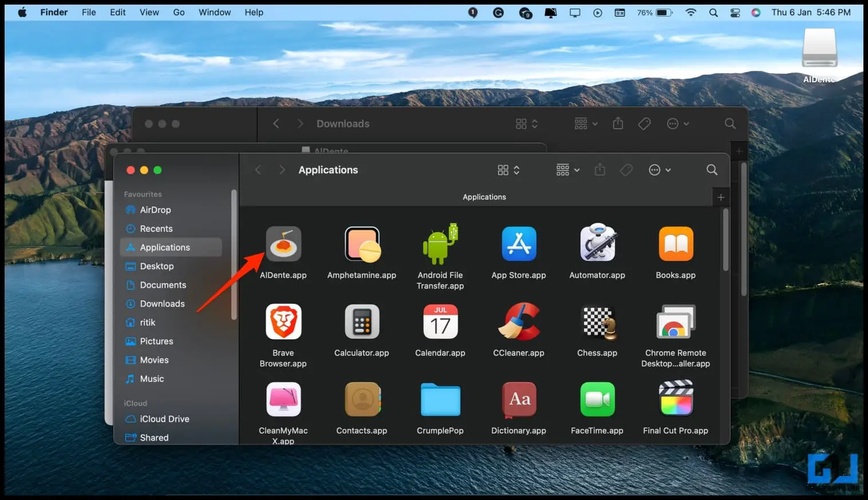Select the CrumplePop folder
The image size is (868, 500).
(x=440, y=399)
